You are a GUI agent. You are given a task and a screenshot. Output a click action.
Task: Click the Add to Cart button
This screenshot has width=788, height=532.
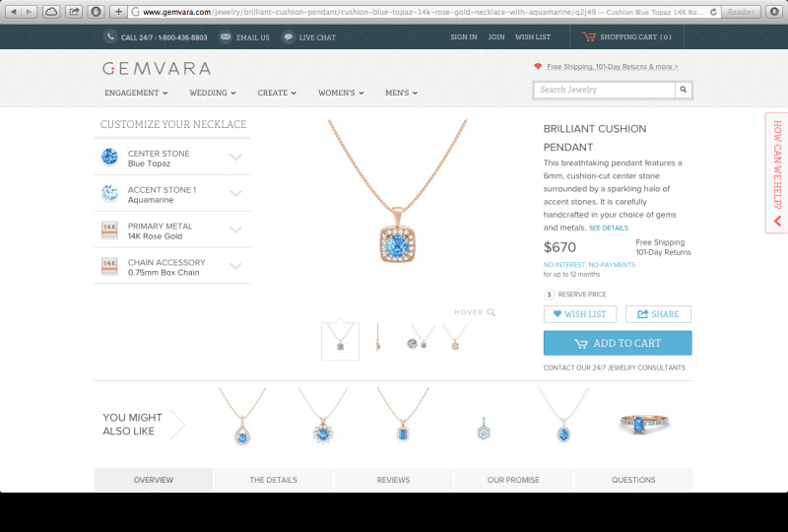tap(618, 343)
